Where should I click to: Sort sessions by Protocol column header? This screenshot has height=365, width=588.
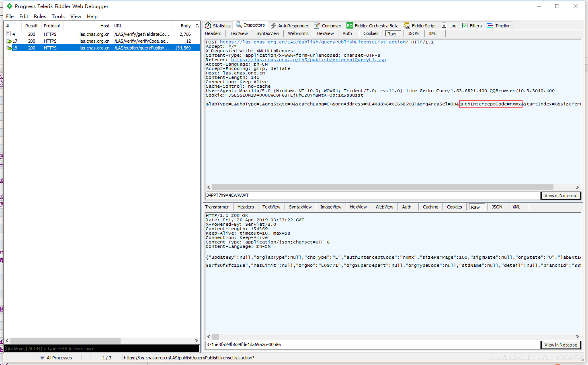pos(52,26)
